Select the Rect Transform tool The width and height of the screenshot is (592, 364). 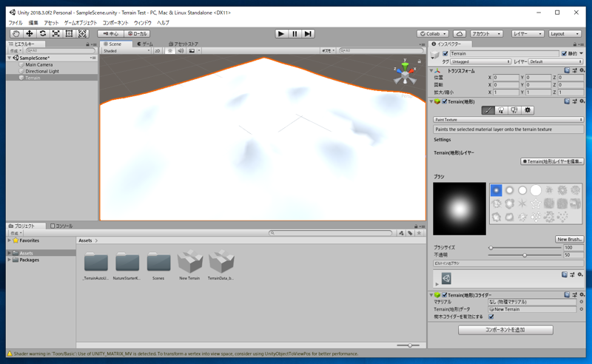69,33
